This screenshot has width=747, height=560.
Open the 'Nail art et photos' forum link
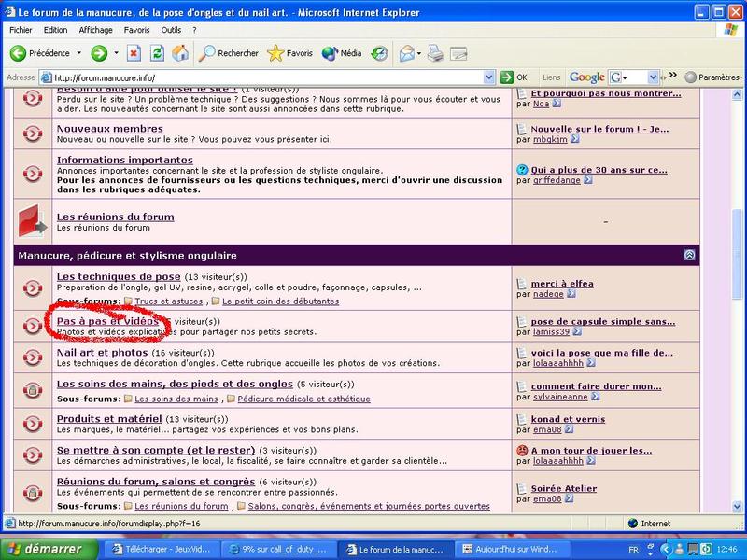(102, 353)
